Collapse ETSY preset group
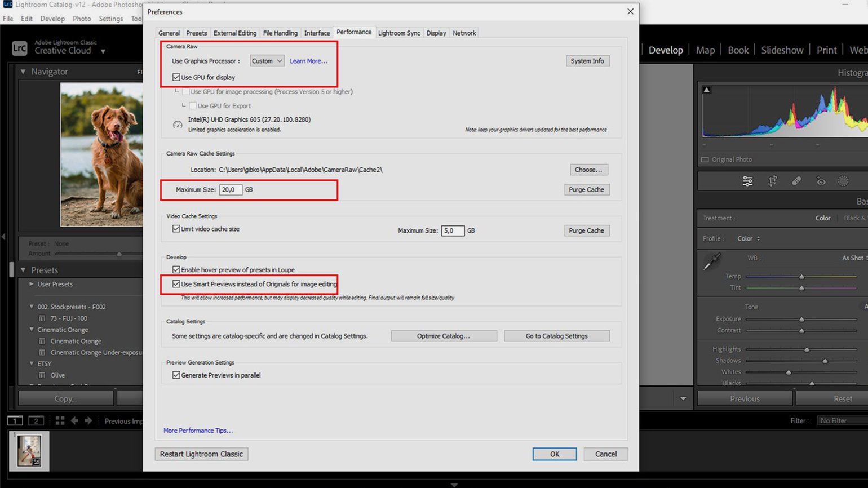Viewport: 868px width, 488px height. (32, 363)
